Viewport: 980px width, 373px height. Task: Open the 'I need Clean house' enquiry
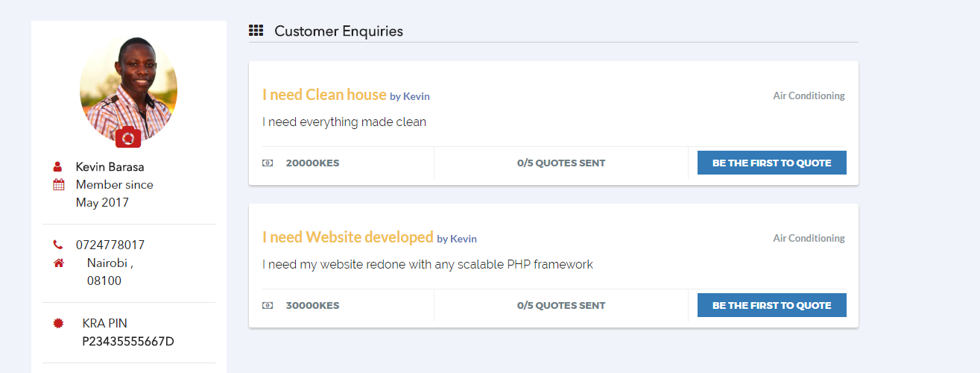coord(324,95)
